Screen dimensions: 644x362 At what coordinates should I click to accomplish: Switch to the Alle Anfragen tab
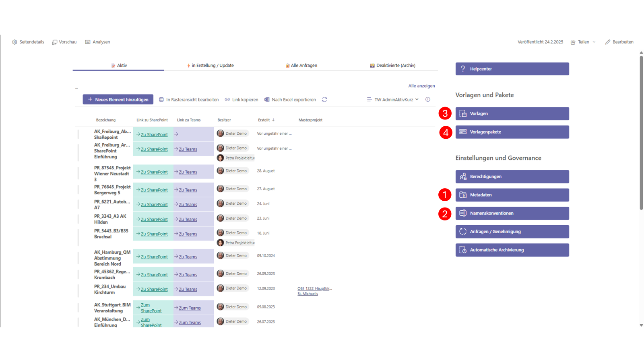[x=301, y=66]
